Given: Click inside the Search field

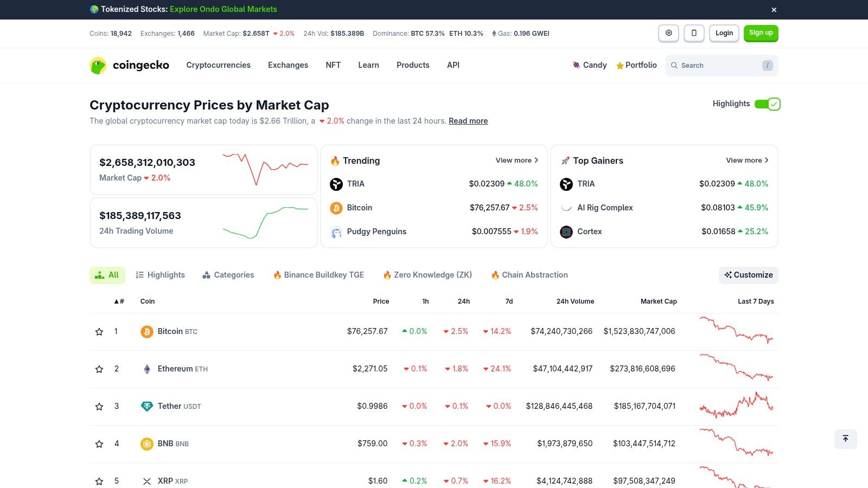Looking at the screenshot, I should point(722,65).
